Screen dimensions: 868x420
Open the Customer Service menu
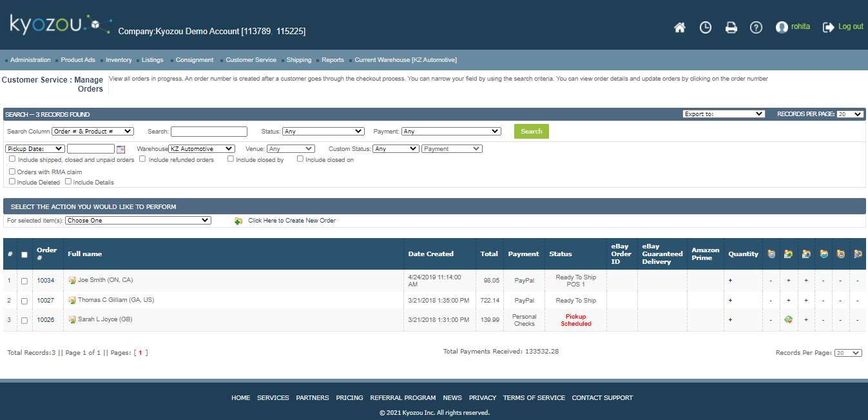(251, 60)
